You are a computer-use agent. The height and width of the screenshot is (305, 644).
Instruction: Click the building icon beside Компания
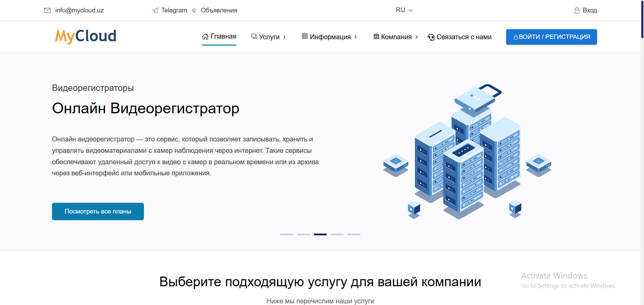pyautogui.click(x=376, y=37)
